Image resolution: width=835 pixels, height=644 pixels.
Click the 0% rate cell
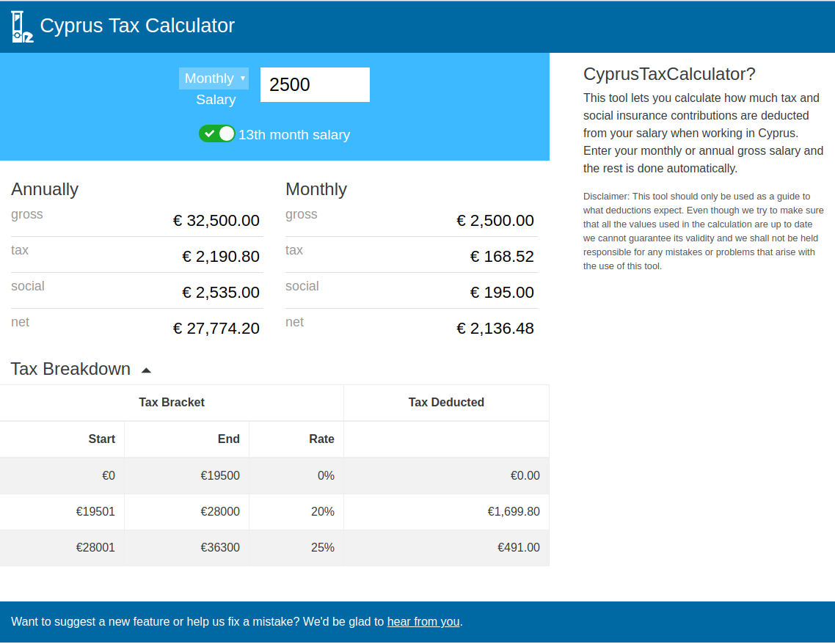pos(296,475)
